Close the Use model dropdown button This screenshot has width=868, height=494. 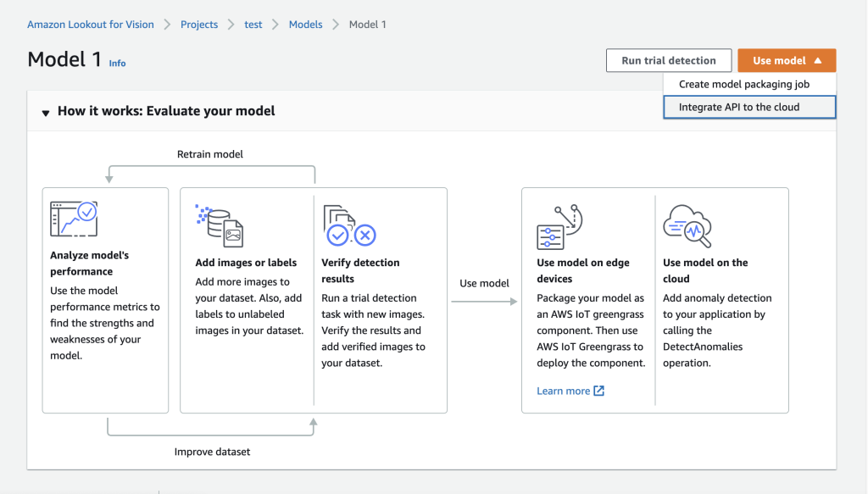pos(787,60)
